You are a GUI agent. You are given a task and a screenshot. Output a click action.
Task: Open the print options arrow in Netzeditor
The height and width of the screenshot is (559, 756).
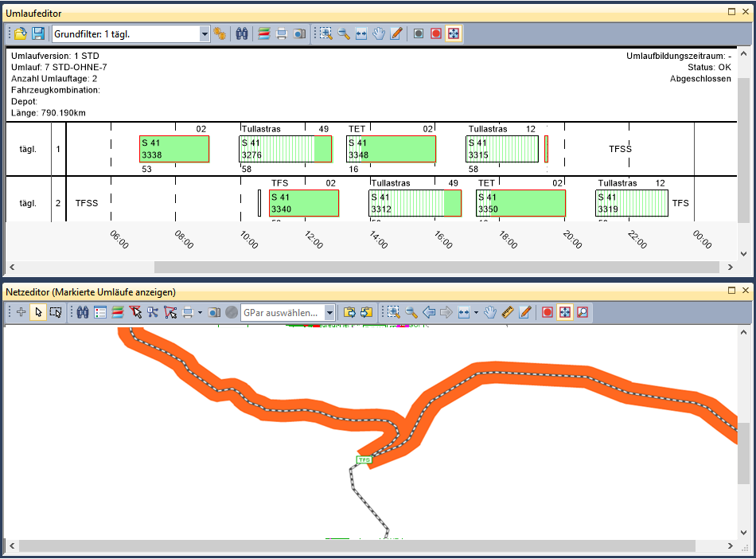coord(200,312)
